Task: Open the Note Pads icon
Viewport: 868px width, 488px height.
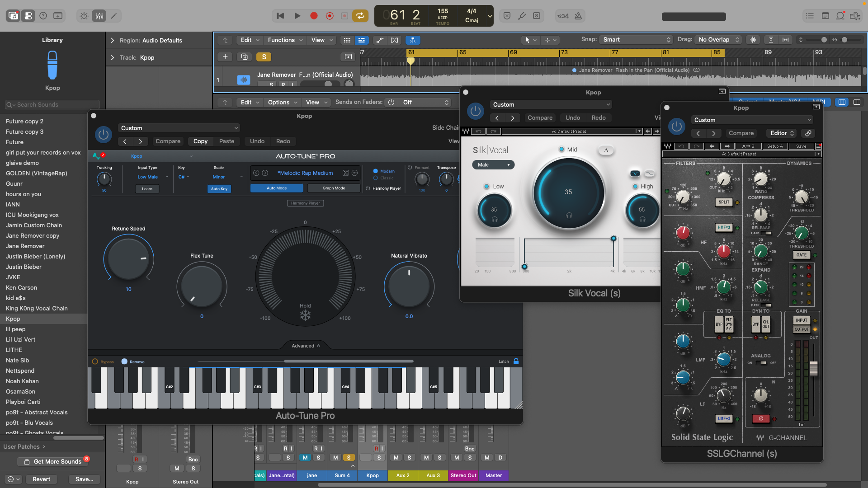Action: (x=825, y=16)
